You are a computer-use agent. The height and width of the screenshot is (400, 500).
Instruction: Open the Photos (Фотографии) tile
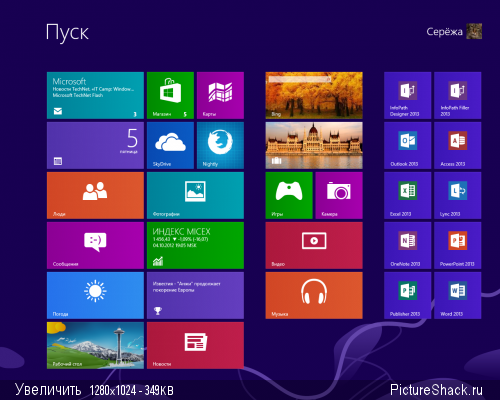[x=195, y=195]
